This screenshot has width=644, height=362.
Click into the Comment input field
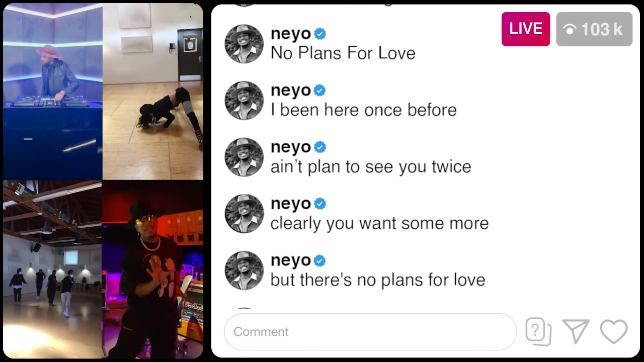click(370, 332)
